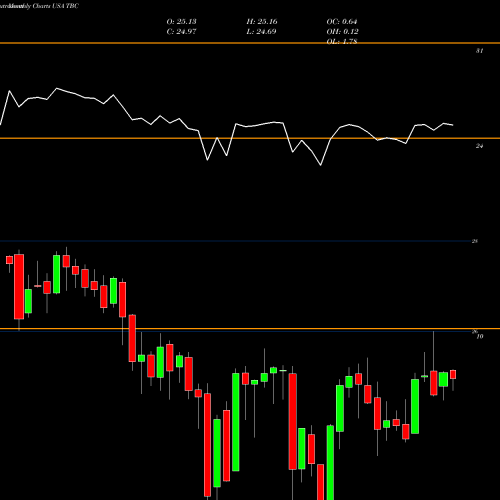Click the low value 'L: 24.69'
Screen dimensions: 500x500
(x=261, y=32)
